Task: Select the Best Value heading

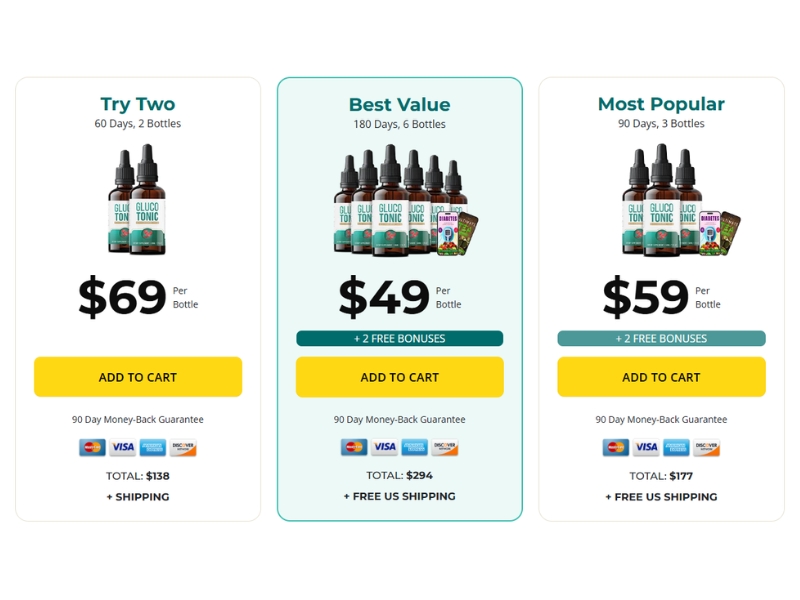Action: (400, 104)
